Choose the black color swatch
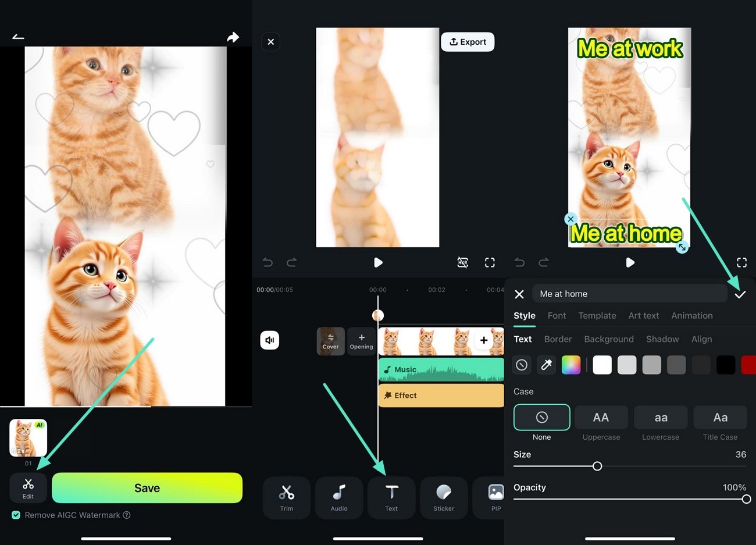The height and width of the screenshot is (545, 756). point(726,365)
